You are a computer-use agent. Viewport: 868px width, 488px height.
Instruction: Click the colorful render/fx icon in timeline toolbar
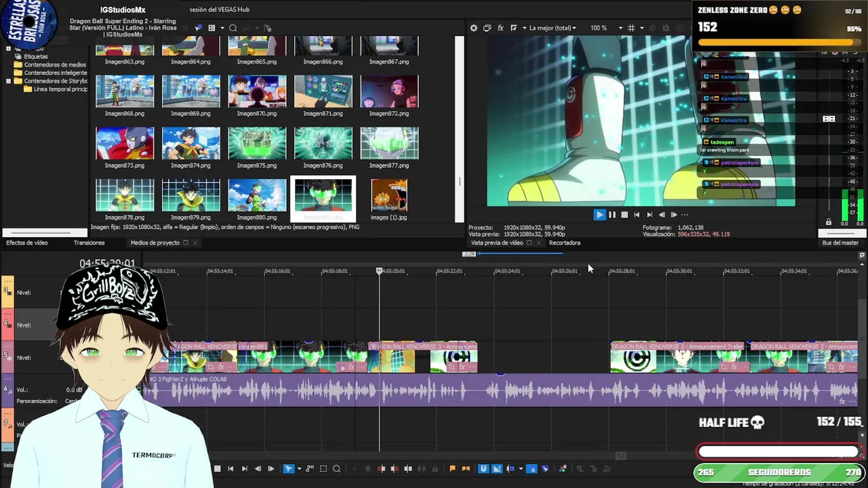point(562,468)
